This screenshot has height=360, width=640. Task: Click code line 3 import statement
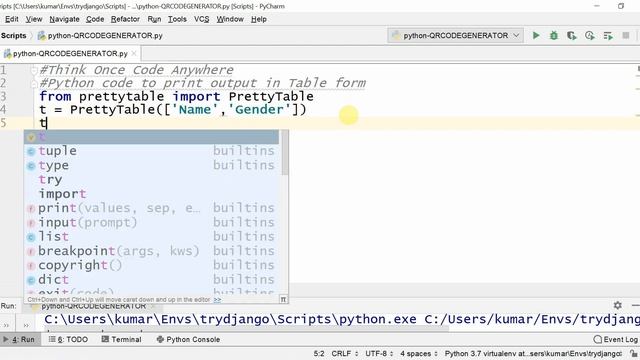176,96
